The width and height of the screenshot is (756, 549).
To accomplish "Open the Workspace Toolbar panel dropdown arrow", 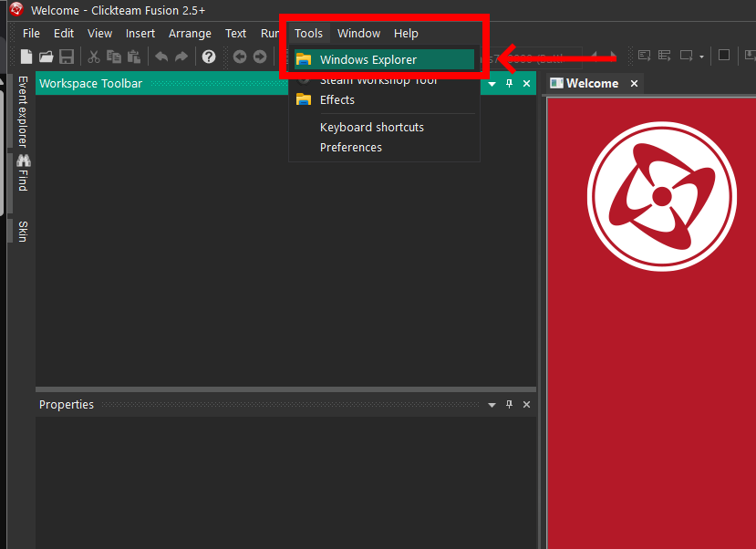I will (492, 84).
